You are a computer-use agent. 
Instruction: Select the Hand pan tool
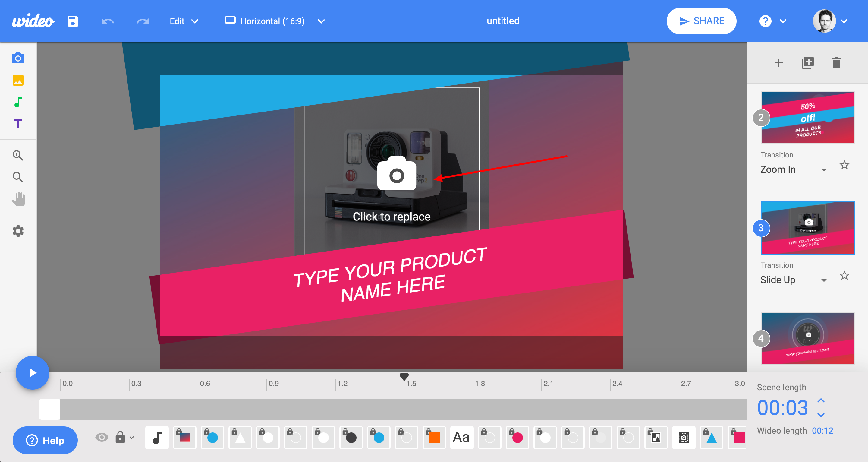coord(18,199)
